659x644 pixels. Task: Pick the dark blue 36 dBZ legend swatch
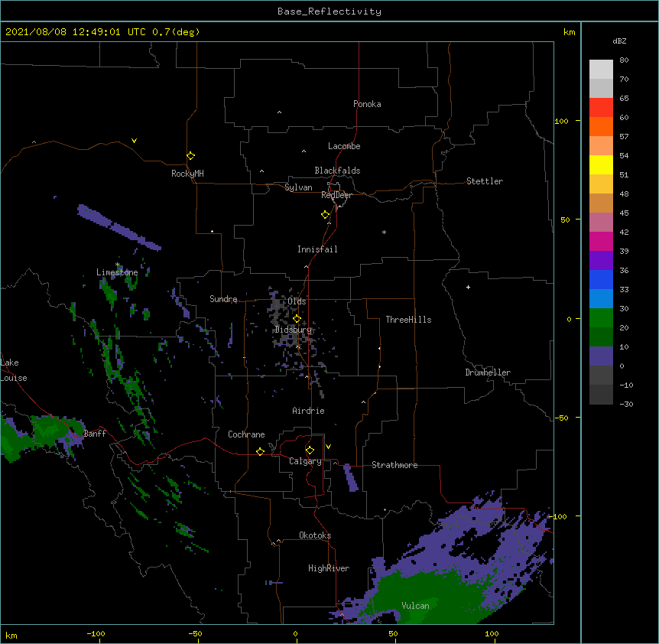(x=601, y=279)
